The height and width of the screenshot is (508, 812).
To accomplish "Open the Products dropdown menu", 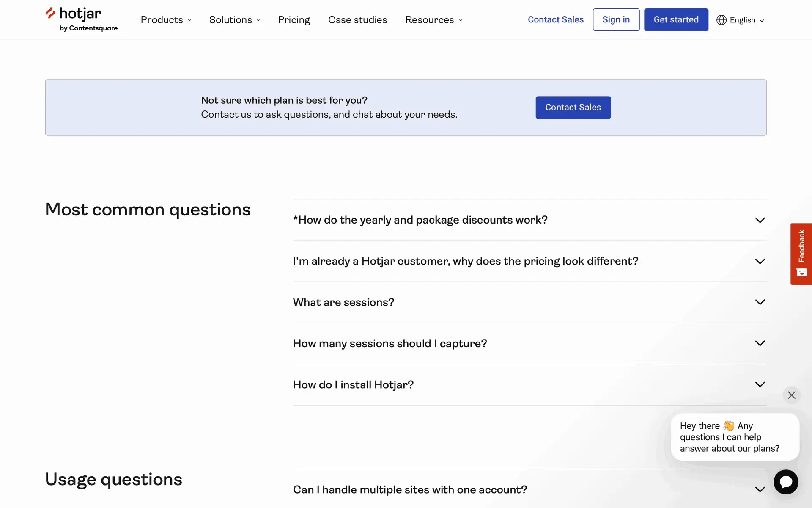I will click(166, 20).
